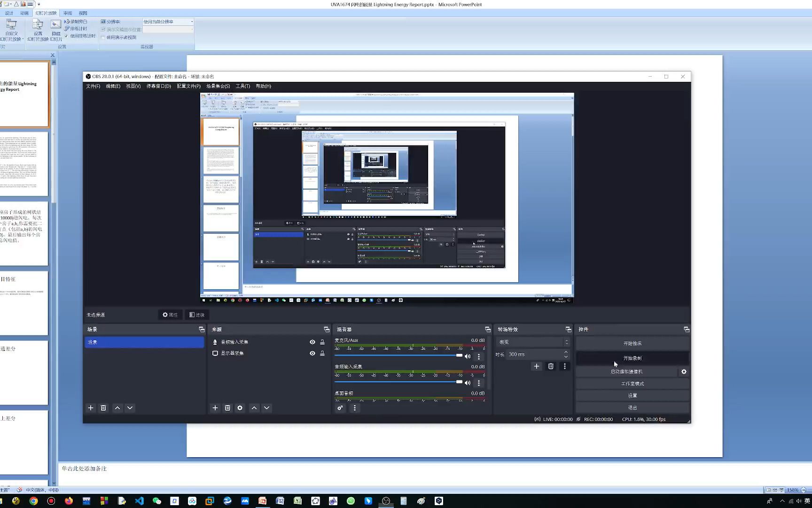Add a transition with plus icon

point(537,366)
